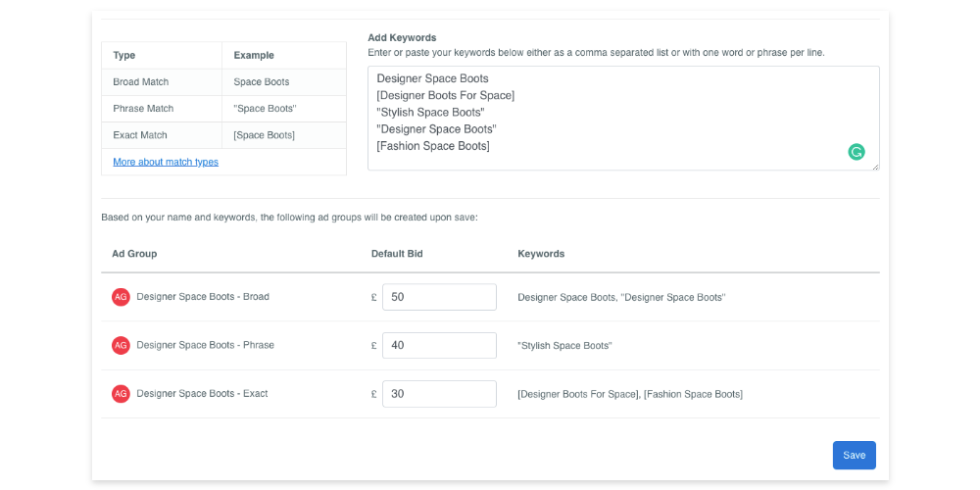Click the Exact Match row in type table
Image resolution: width=980 pixels, height=490 pixels.
(223, 135)
